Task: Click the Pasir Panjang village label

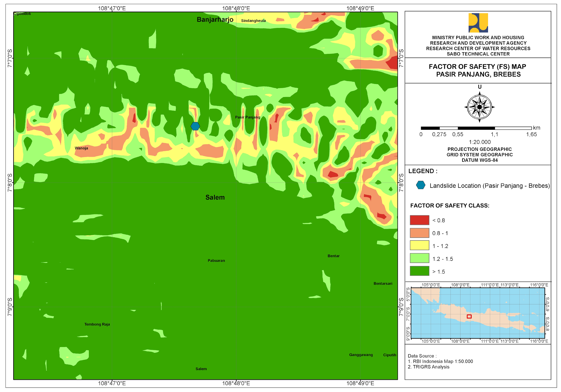Action: coord(247,117)
